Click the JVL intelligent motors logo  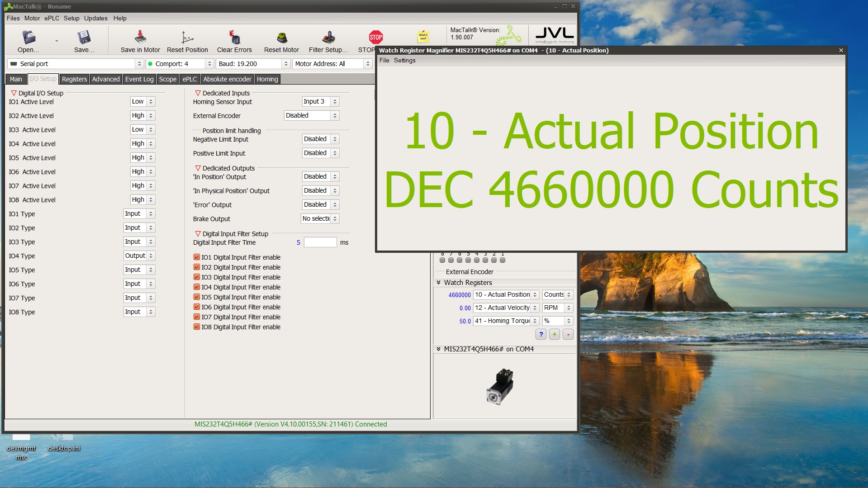(555, 35)
